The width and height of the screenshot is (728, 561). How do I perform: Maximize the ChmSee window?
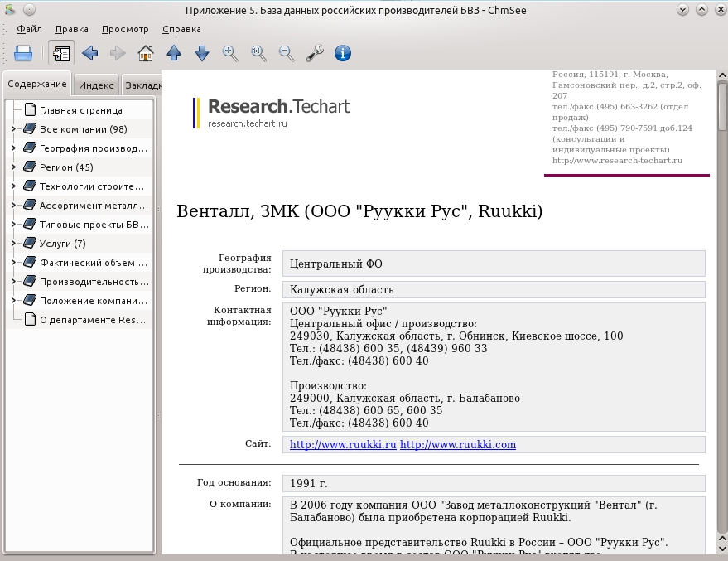(702, 9)
